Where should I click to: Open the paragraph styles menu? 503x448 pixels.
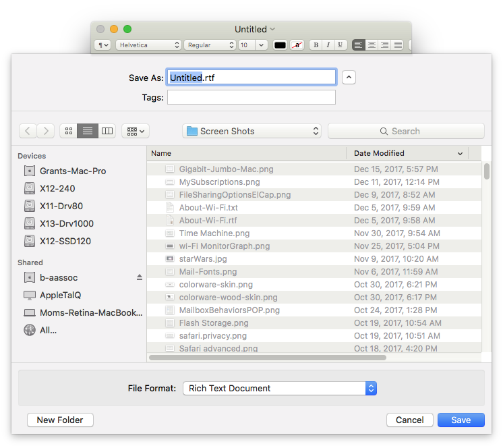tap(102, 45)
